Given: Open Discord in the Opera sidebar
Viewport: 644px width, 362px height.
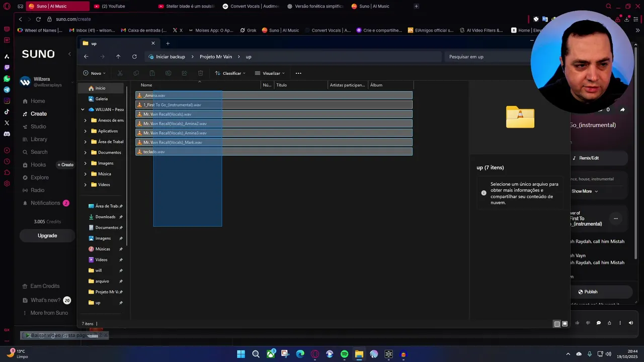Looking at the screenshot, I should pyautogui.click(x=7, y=134).
